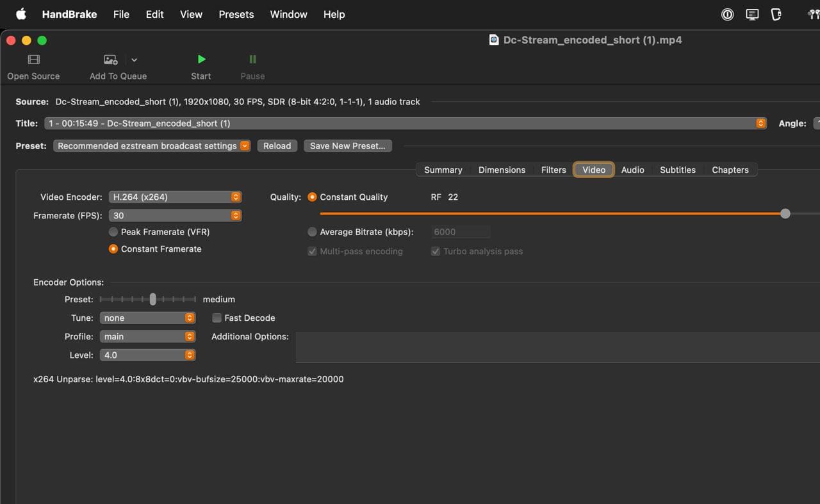
Task: Open the Edit menu
Action: (154, 14)
